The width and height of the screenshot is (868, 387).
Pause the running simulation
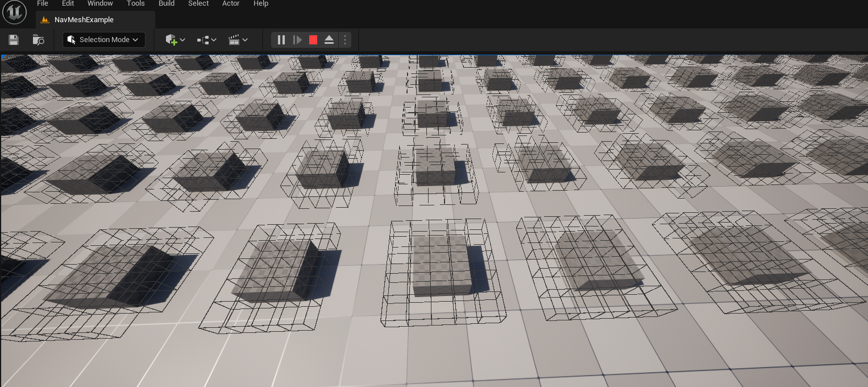point(281,40)
